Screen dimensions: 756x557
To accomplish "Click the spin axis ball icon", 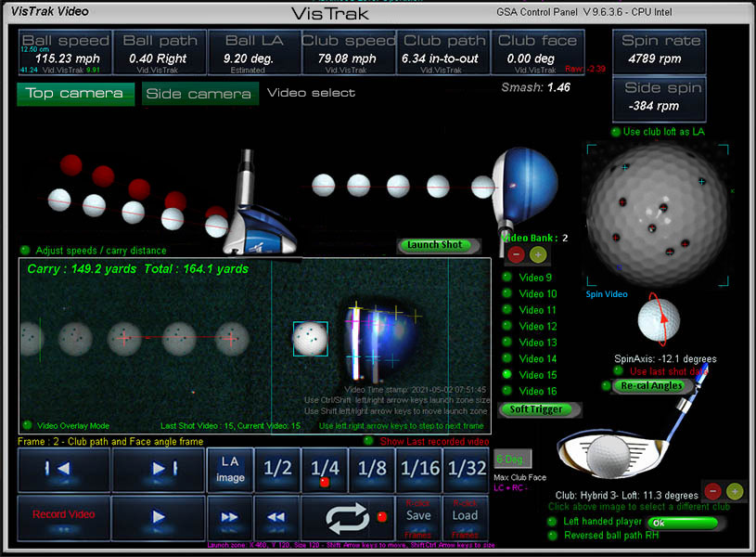I will click(x=659, y=320).
